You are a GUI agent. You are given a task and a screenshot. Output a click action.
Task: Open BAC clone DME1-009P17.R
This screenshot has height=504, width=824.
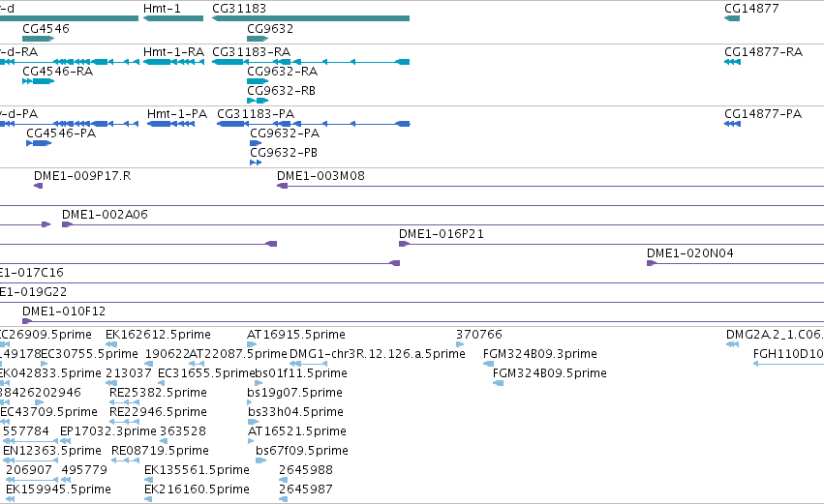point(82,176)
